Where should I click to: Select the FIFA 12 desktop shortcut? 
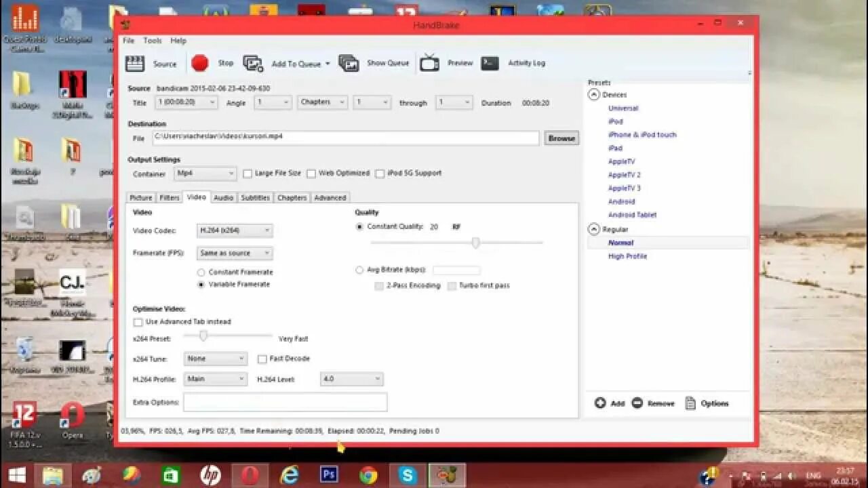coord(24,424)
